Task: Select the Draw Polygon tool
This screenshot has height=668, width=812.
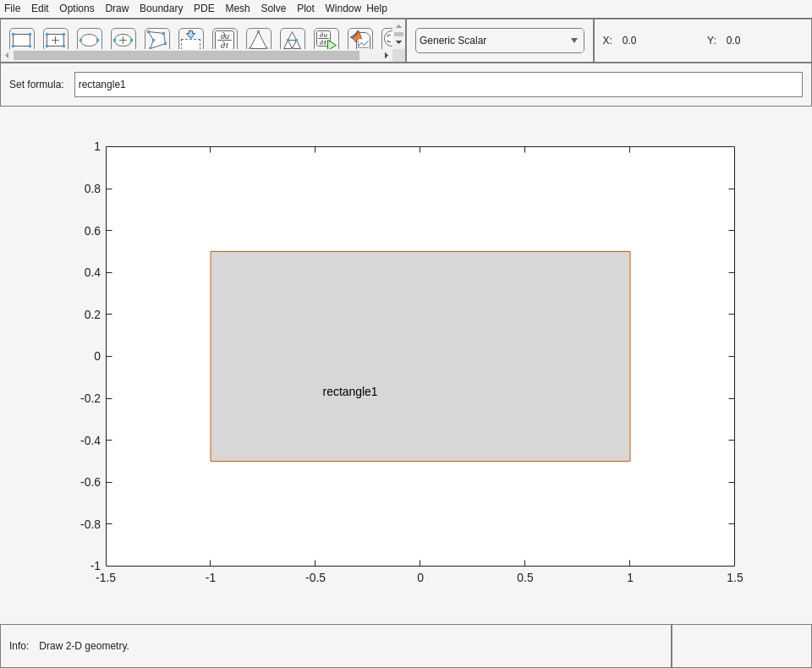Action: coord(157,40)
